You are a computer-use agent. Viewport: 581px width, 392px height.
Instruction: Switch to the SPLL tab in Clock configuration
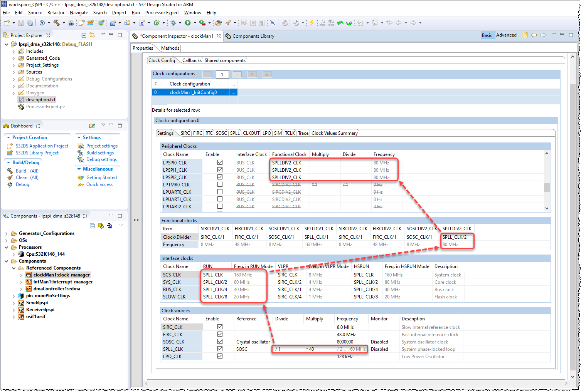[235, 133]
